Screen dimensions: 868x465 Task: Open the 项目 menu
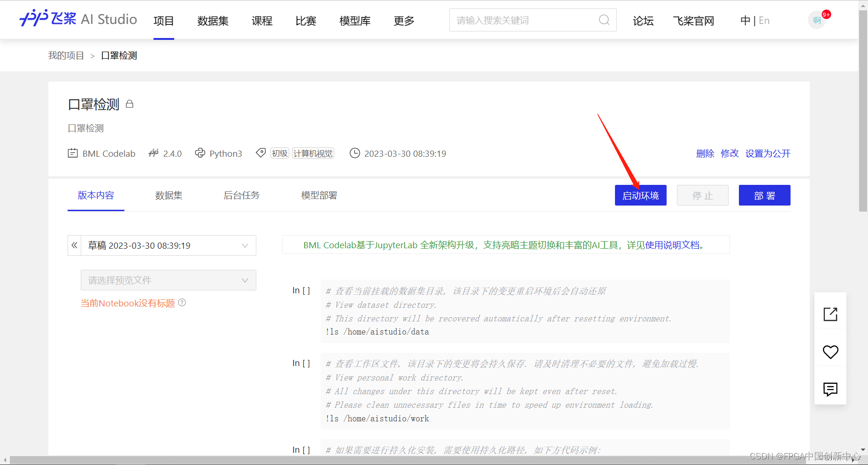[x=163, y=21]
